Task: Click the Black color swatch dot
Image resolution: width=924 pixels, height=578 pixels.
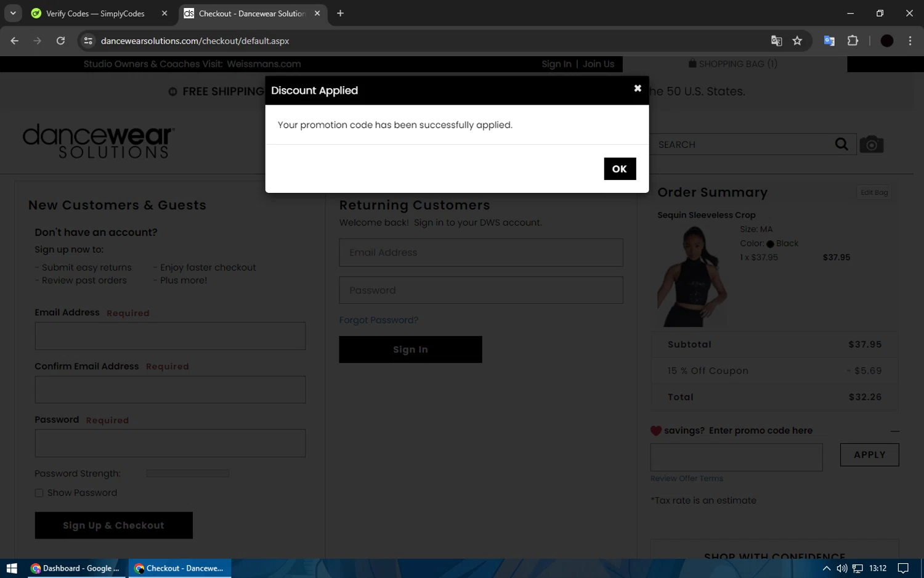Action: [x=770, y=243]
